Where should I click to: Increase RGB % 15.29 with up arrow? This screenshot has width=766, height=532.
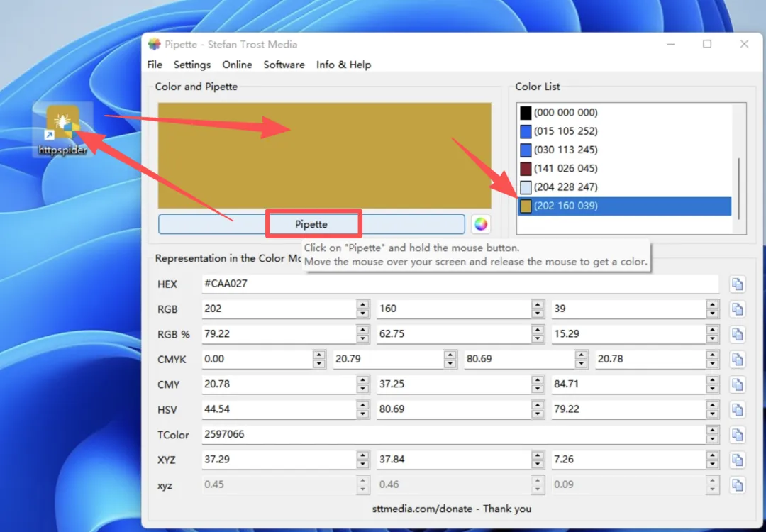[x=712, y=329]
